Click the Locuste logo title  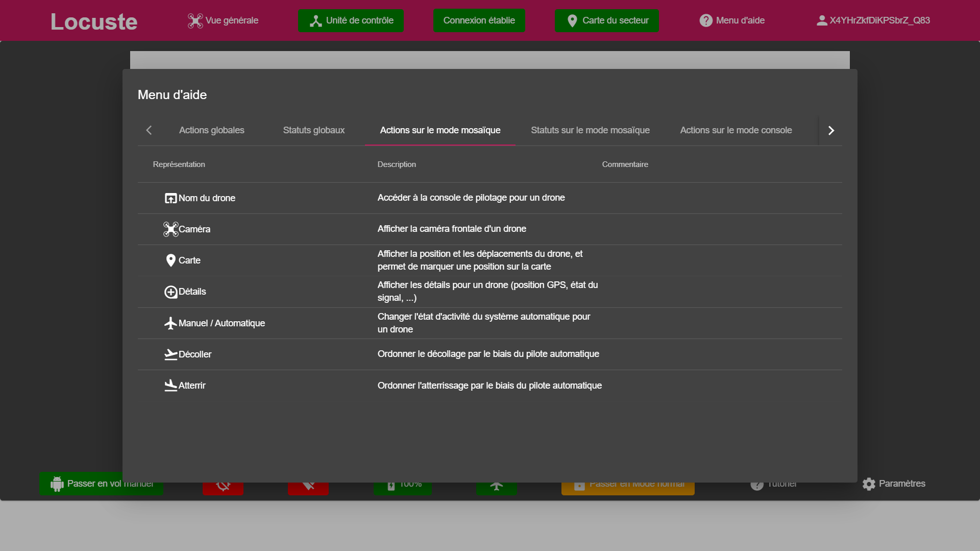tap(94, 21)
